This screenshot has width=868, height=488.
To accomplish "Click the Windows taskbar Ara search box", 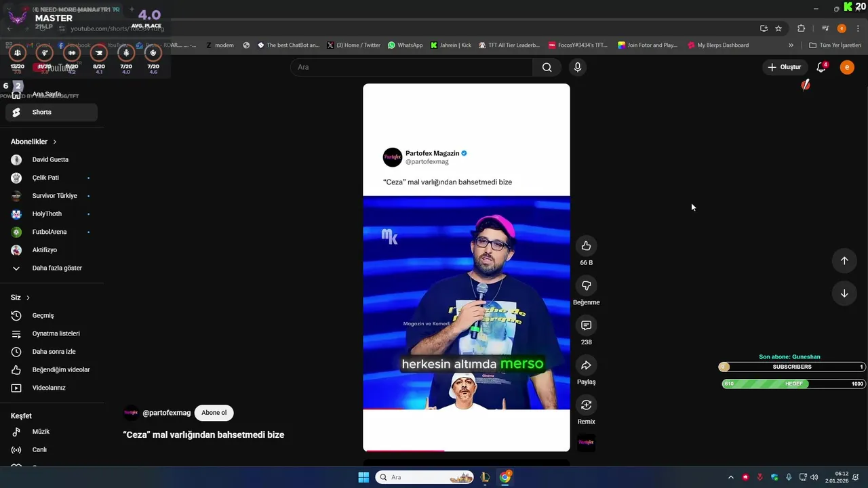I will click(424, 477).
